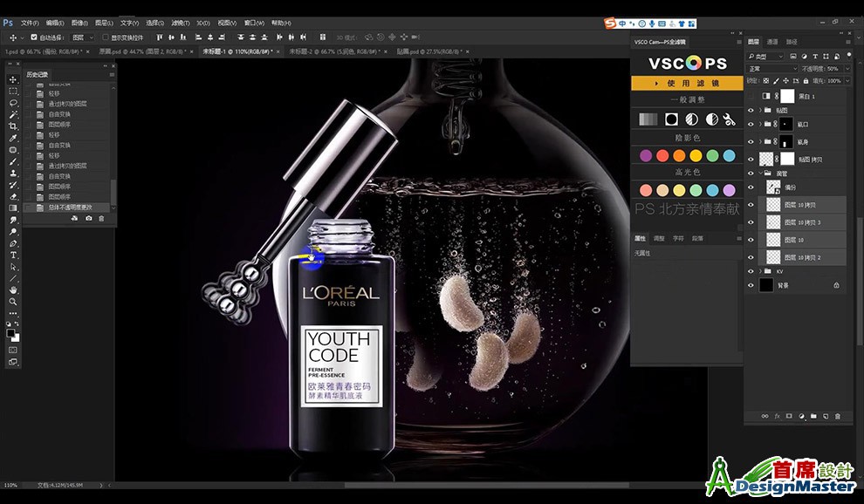Switch to the 通道 channels tab

(772, 42)
